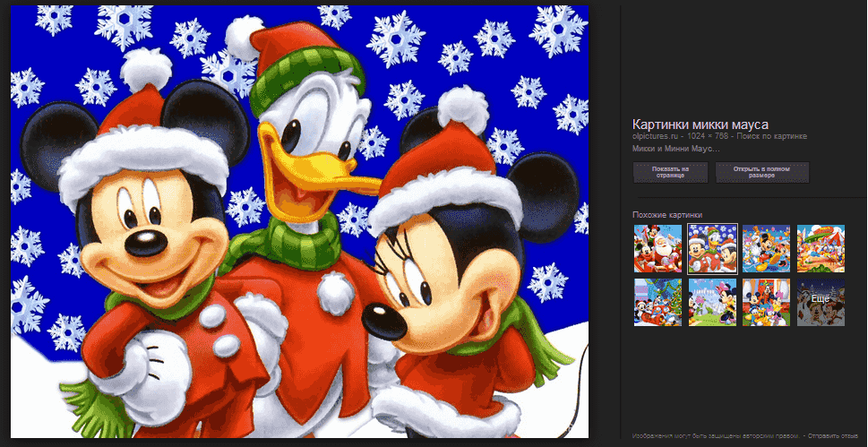Screen dimensions: 868x447
Task: Open the similar thumbnail with Minnie in pink bow
Action: [x=712, y=303]
